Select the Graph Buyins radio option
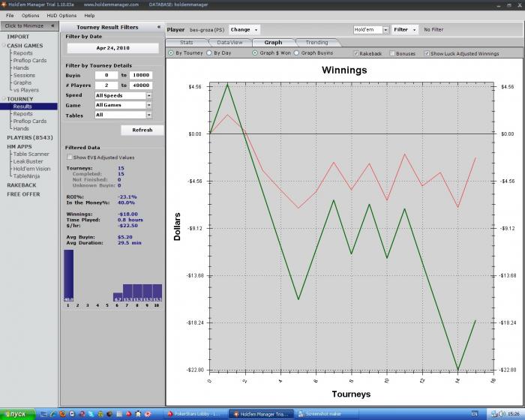Image resolution: width=525 pixels, height=420 pixels. pyautogui.click(x=296, y=54)
